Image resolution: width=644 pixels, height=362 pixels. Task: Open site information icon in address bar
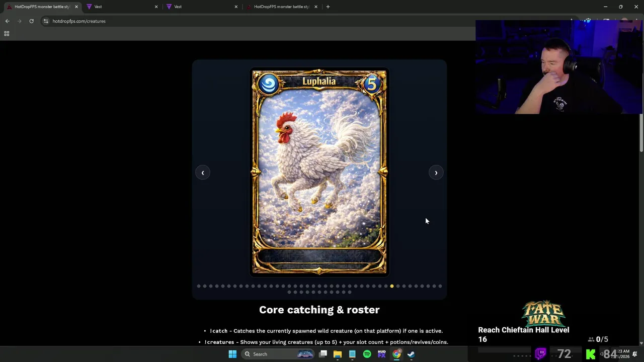point(46,21)
